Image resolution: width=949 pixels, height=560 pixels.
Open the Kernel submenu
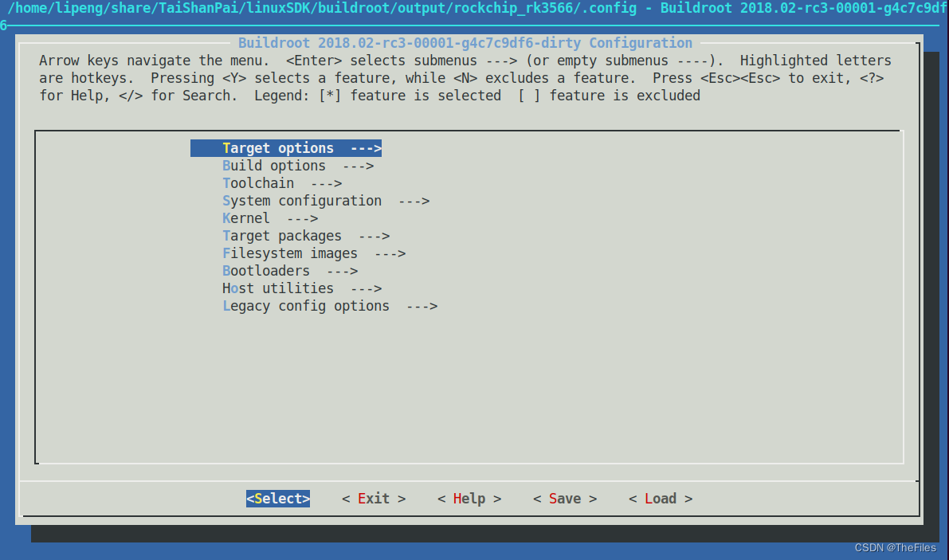tap(270, 218)
